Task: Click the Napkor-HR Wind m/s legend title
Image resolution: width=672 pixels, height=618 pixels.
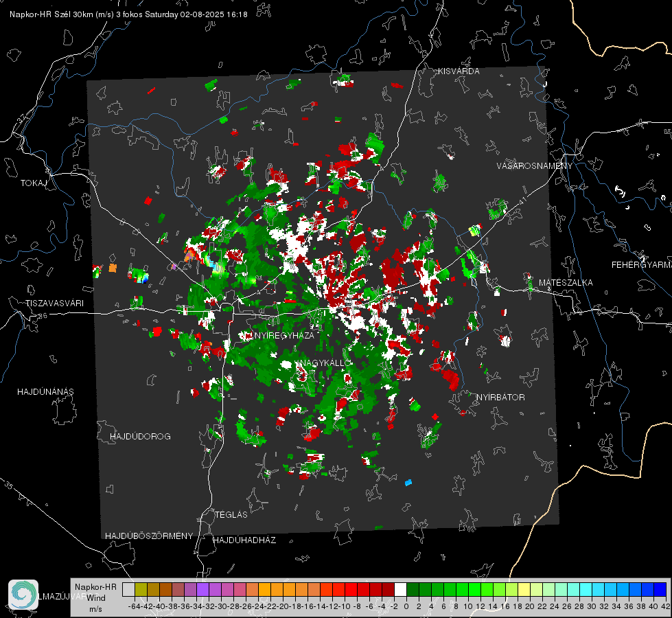Action: click(95, 597)
